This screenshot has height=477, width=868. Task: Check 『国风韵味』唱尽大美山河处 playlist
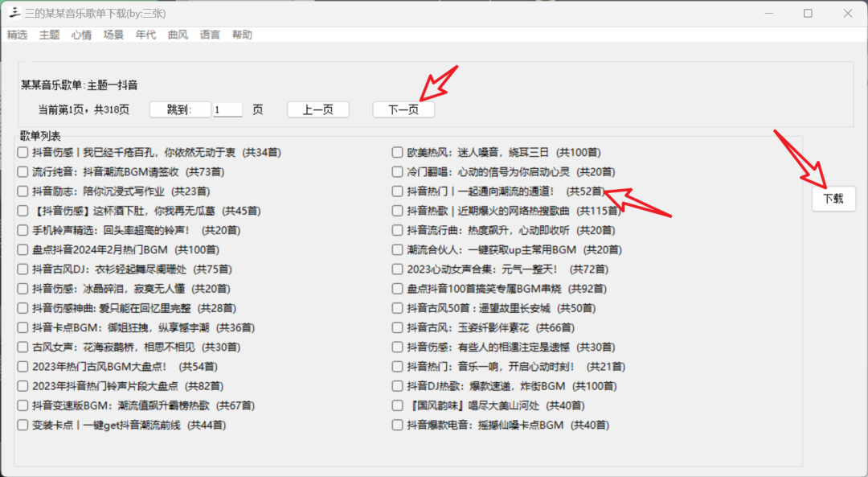[398, 405]
